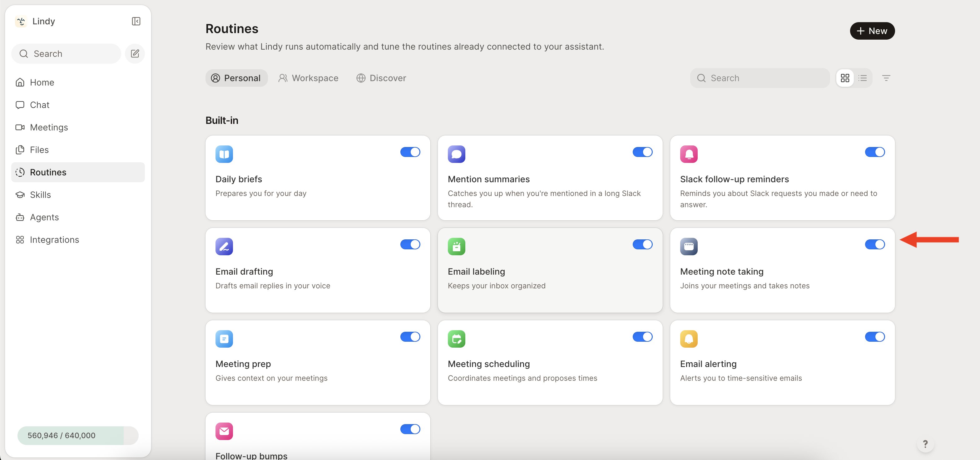Image resolution: width=980 pixels, height=460 pixels.
Task: Turn off Meeting scheduling
Action: click(x=642, y=337)
